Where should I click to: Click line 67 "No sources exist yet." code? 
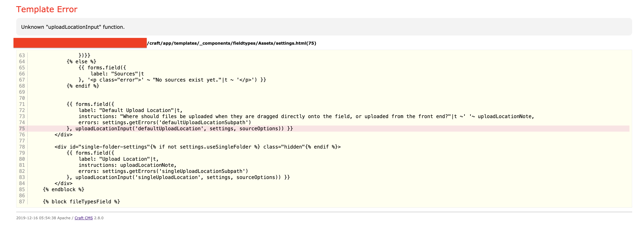[x=172, y=80]
